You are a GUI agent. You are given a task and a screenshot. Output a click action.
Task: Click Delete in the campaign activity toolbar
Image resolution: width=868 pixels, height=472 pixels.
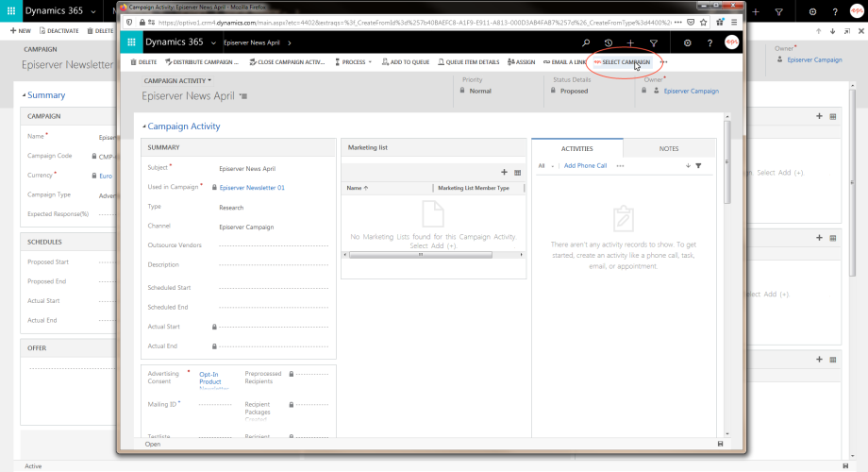pos(144,62)
